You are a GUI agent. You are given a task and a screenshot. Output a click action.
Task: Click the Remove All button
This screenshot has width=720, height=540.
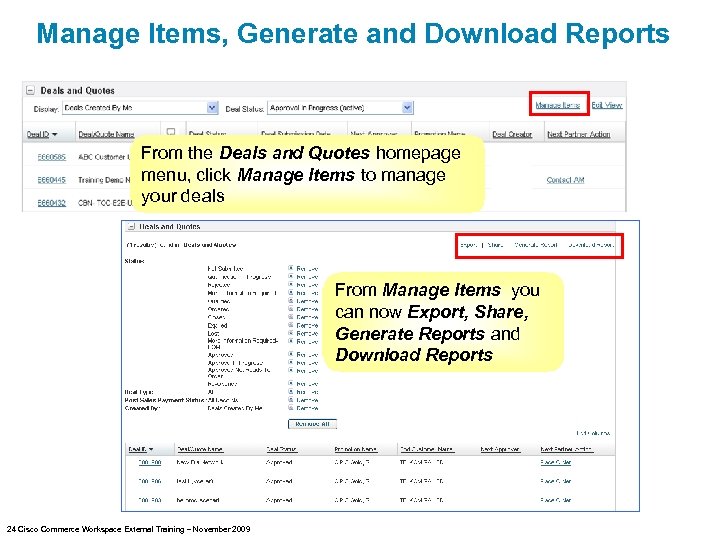pyautogui.click(x=312, y=424)
